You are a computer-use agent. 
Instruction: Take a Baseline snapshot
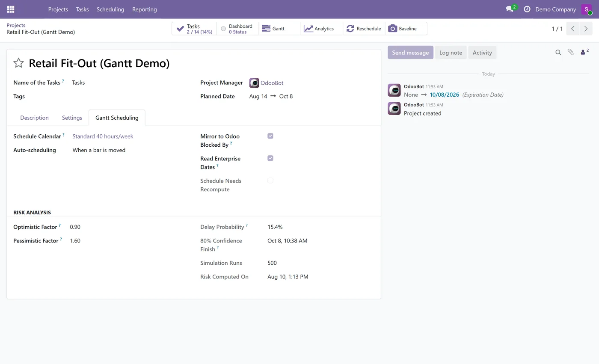(406, 29)
